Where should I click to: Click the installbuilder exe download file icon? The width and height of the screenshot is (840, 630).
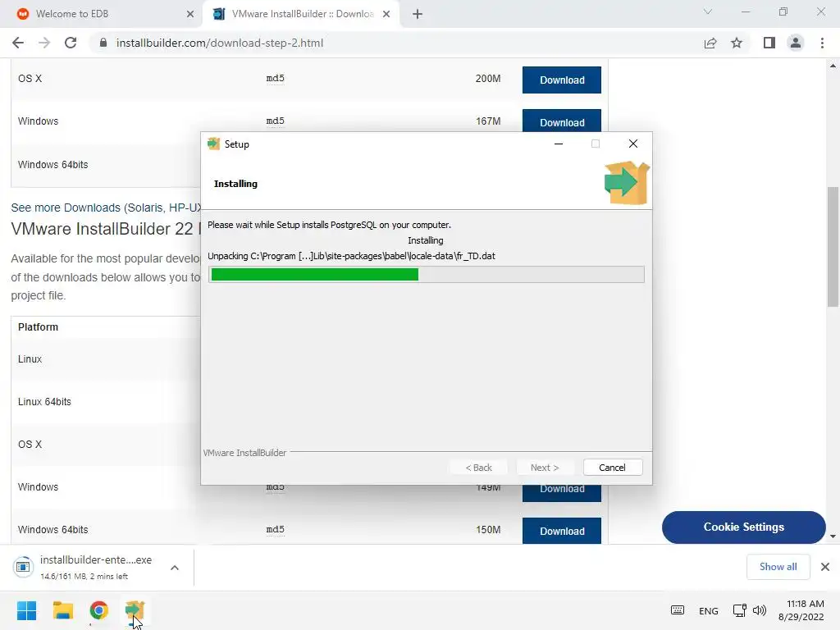[x=23, y=566]
